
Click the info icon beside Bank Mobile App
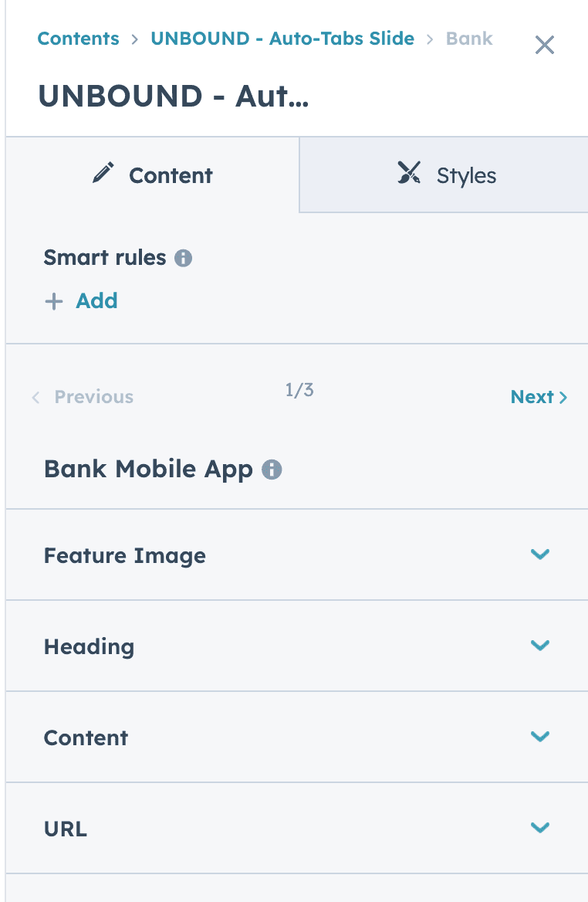(271, 469)
